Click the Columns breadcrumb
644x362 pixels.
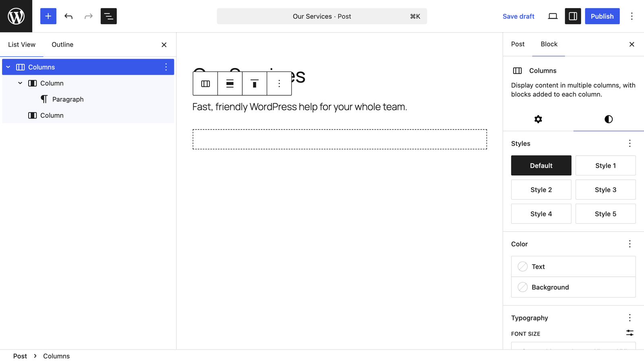(x=56, y=356)
